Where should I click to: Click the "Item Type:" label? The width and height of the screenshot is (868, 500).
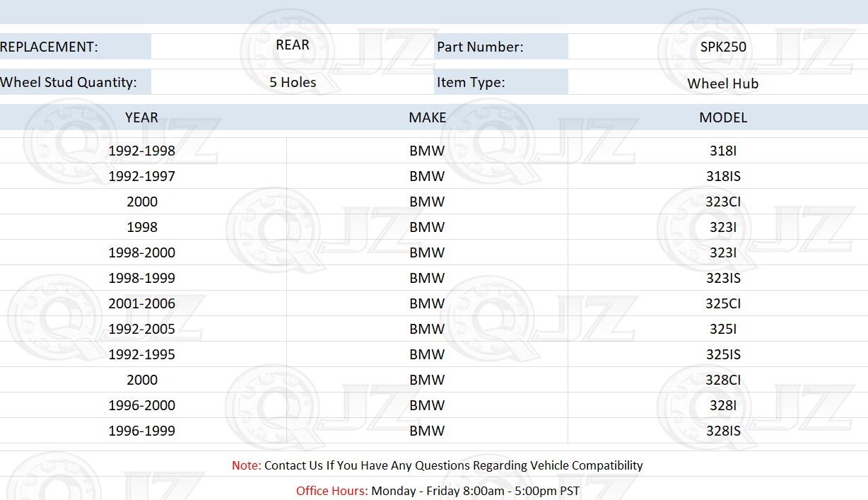pos(471,82)
